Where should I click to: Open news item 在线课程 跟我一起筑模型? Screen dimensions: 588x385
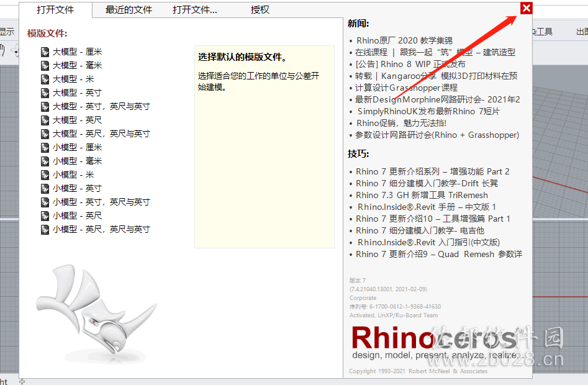435,52
